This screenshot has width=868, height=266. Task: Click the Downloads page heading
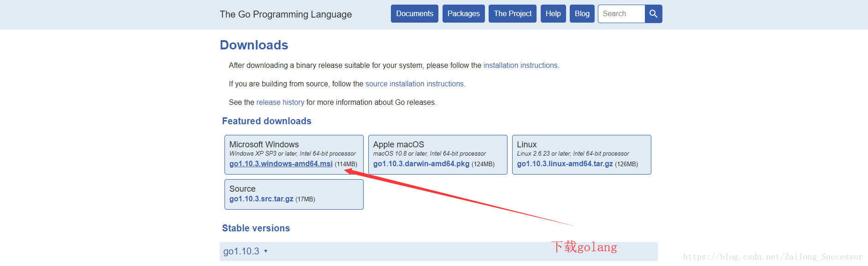[x=254, y=45]
